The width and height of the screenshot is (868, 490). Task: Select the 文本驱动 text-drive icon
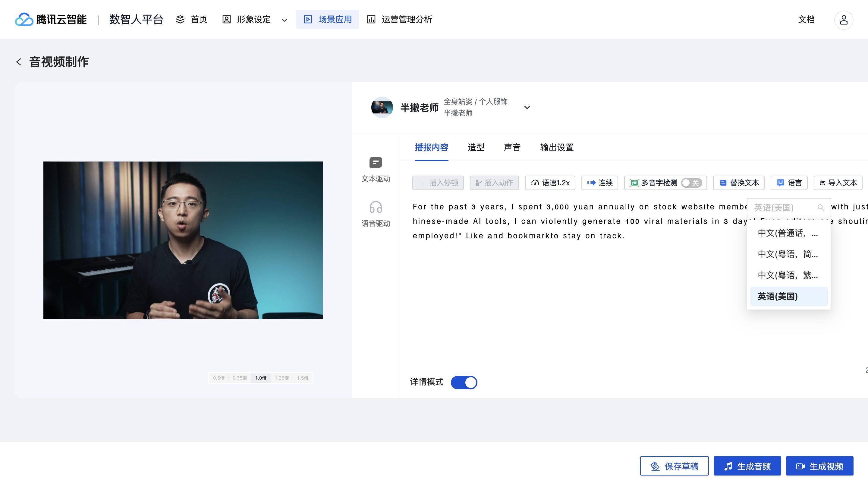[375, 163]
